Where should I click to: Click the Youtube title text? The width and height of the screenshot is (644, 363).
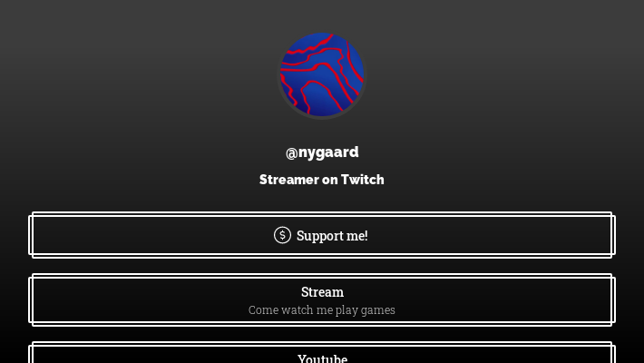[322, 358]
